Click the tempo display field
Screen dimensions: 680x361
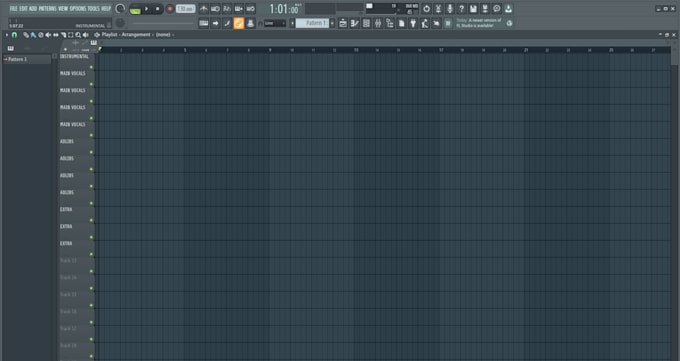point(185,9)
